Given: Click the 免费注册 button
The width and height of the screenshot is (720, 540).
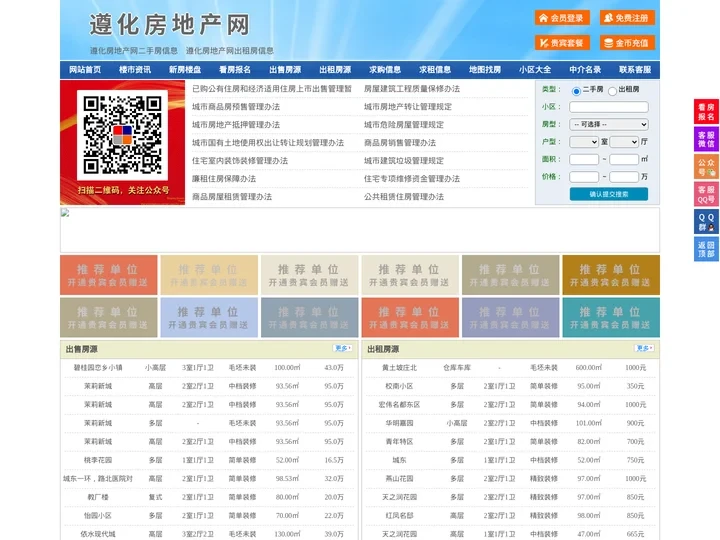Looking at the screenshot, I should (627, 18).
